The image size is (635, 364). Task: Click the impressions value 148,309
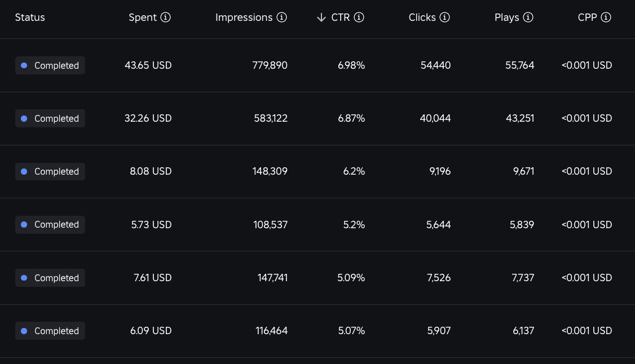click(x=270, y=171)
